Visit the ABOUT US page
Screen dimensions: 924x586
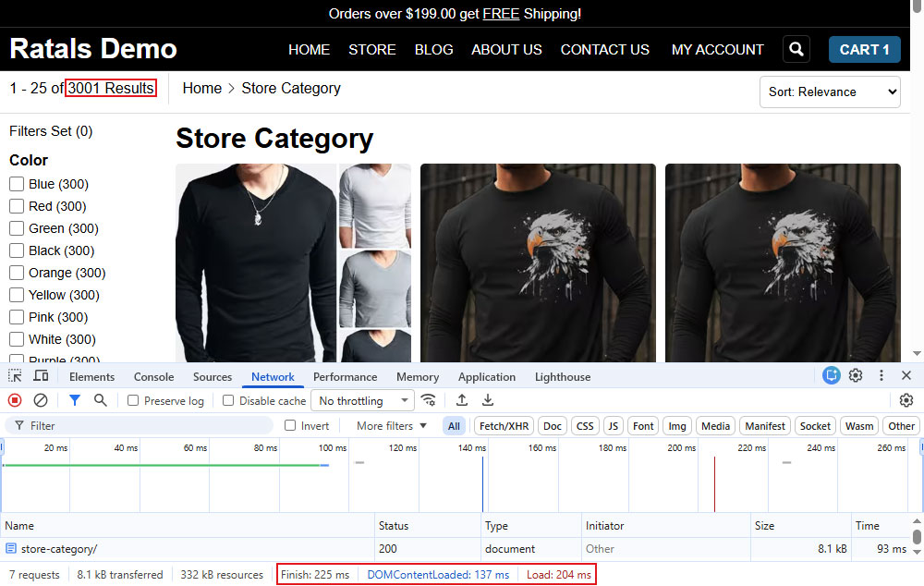[x=506, y=50]
